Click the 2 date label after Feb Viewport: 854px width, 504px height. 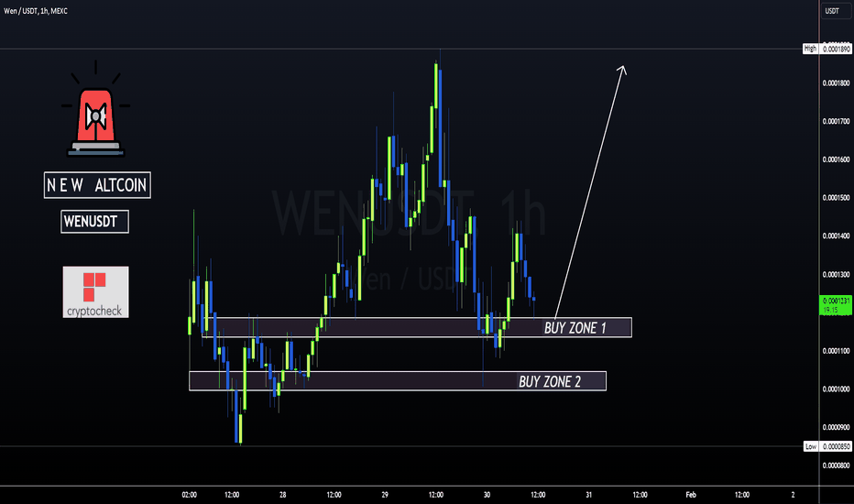tap(793, 495)
